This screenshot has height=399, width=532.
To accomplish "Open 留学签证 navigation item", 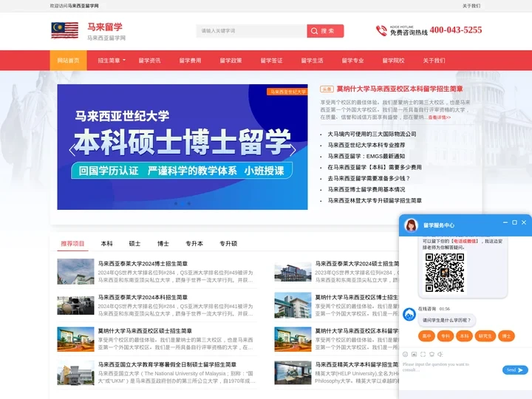I will point(271,61).
